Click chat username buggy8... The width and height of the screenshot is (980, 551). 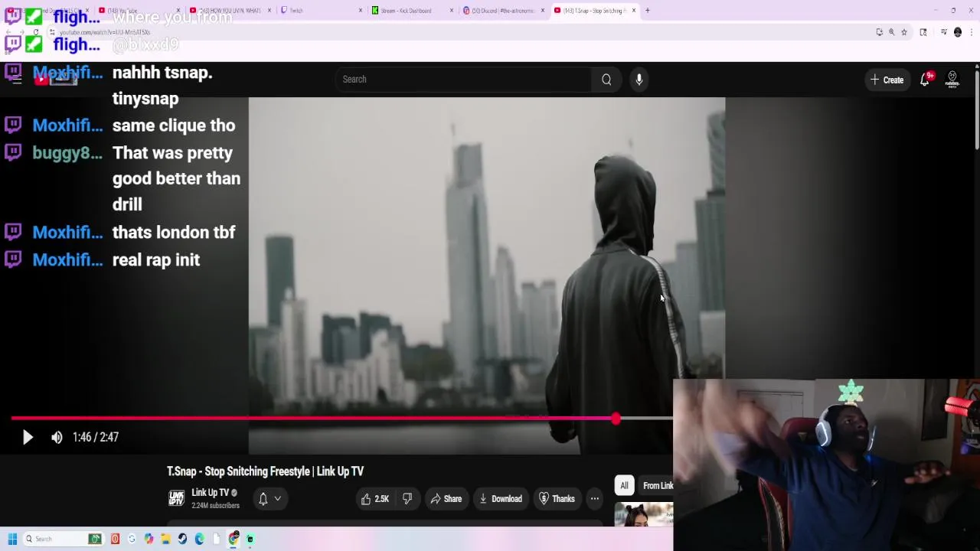point(67,153)
